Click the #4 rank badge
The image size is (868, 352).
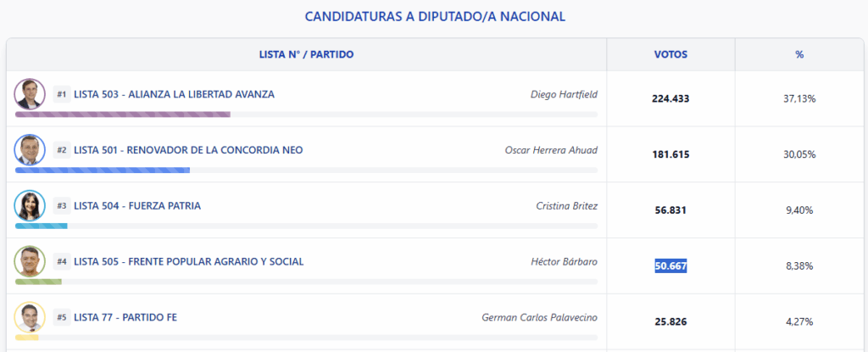point(62,262)
